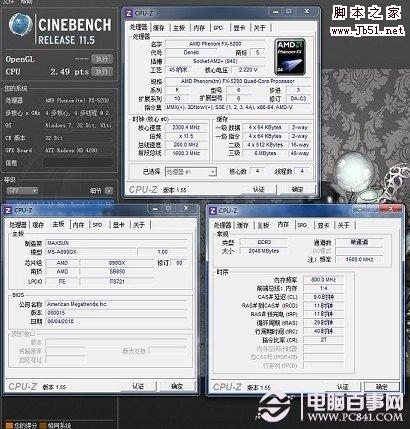Click the bus speed 200.0 MHz value
Screen dimensions: 410x429
(x=186, y=145)
